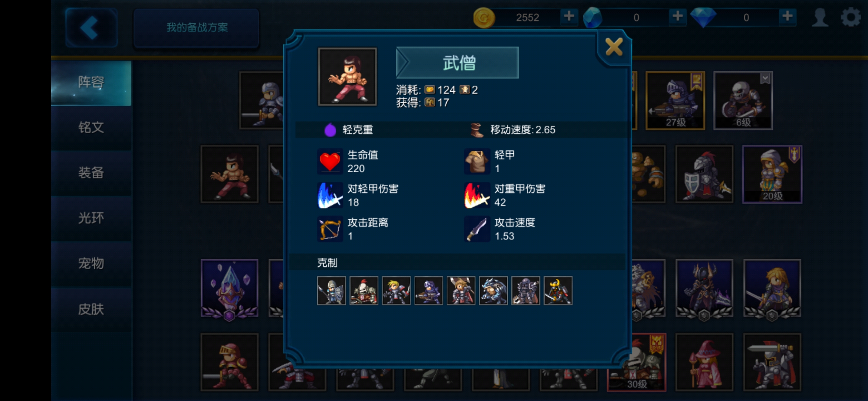Switch to the 装备 tab
Image resolution: width=868 pixels, height=401 pixels.
(91, 173)
